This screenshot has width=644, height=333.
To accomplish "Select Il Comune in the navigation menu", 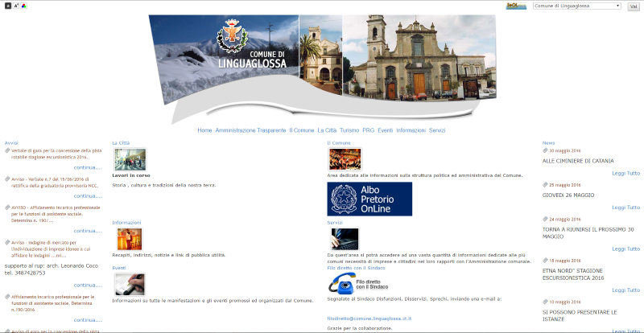I will [301, 130].
